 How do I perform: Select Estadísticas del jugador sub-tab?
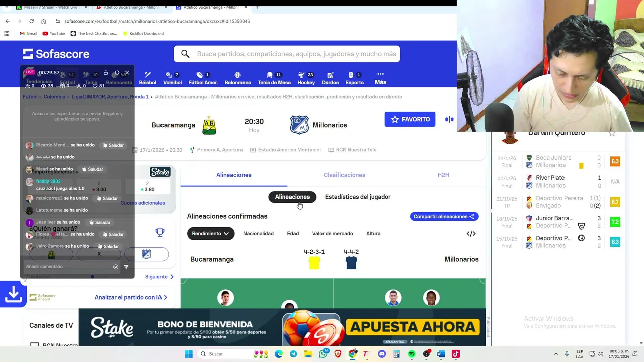[x=358, y=197]
